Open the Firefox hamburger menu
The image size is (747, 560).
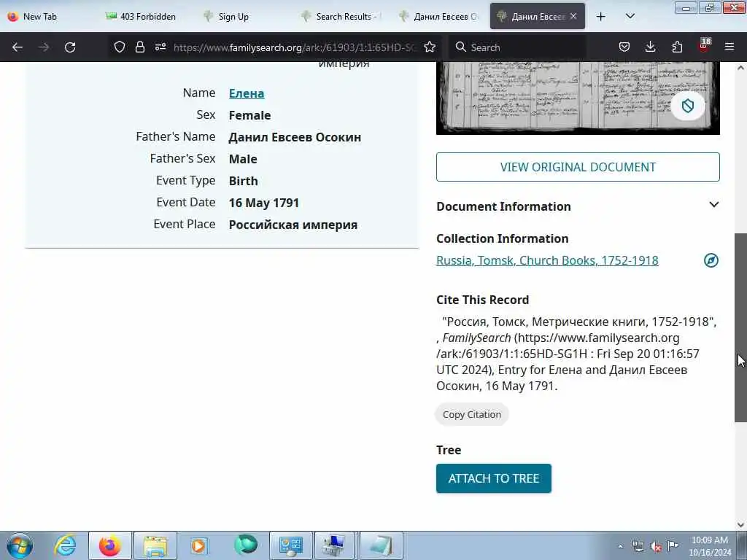point(729,47)
